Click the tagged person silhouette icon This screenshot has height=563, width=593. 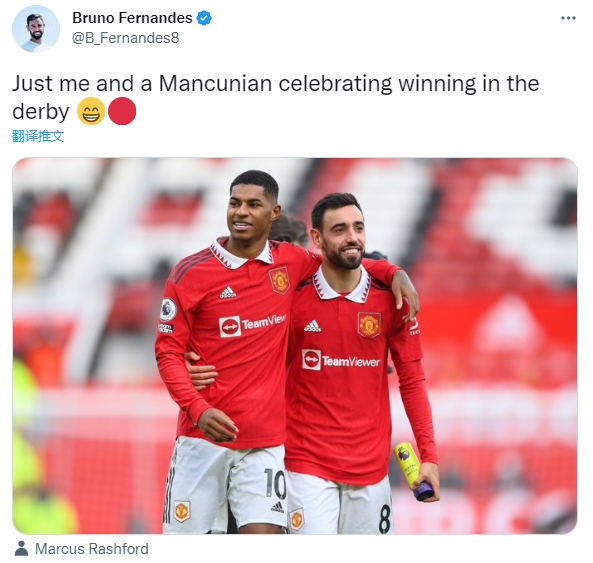click(x=22, y=549)
